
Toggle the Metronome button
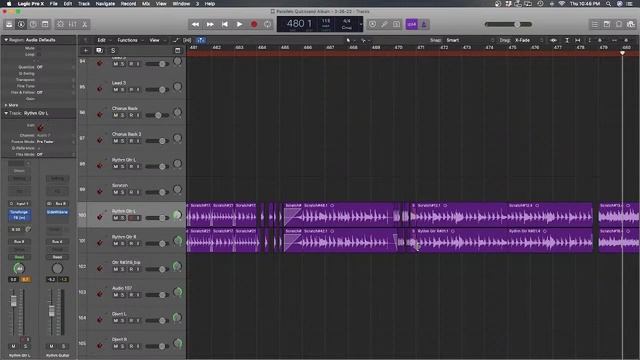[424, 24]
